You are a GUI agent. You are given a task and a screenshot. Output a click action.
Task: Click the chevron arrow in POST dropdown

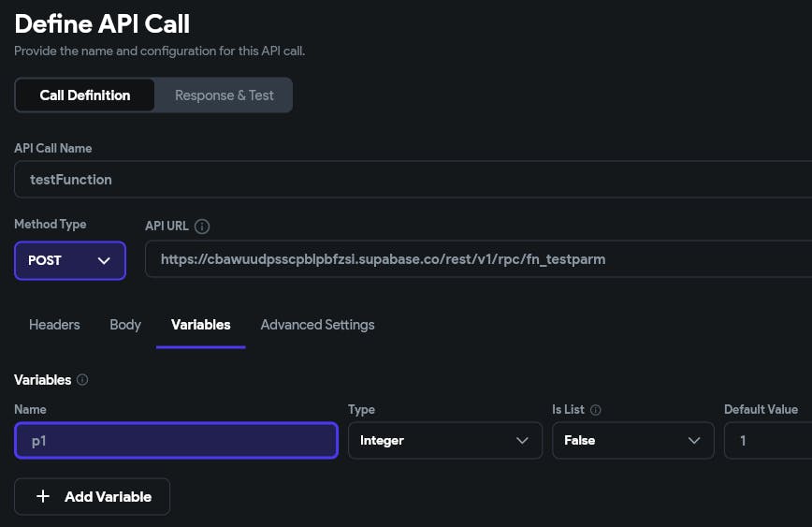click(104, 260)
